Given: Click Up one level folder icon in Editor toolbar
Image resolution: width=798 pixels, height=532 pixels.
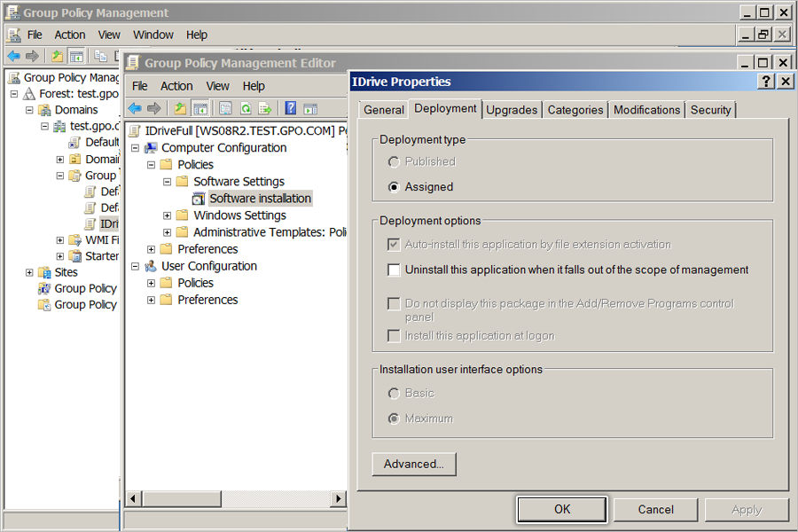Looking at the screenshot, I should pyautogui.click(x=180, y=108).
